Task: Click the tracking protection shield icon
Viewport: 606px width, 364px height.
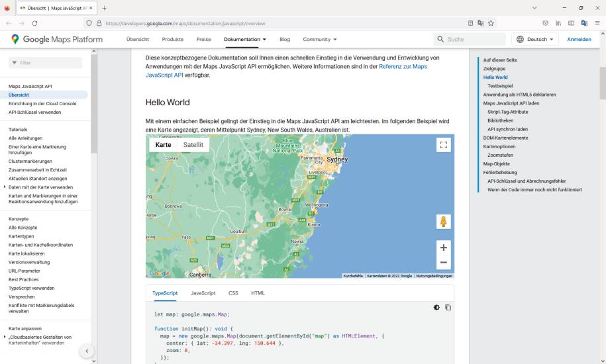Action: click(89, 23)
